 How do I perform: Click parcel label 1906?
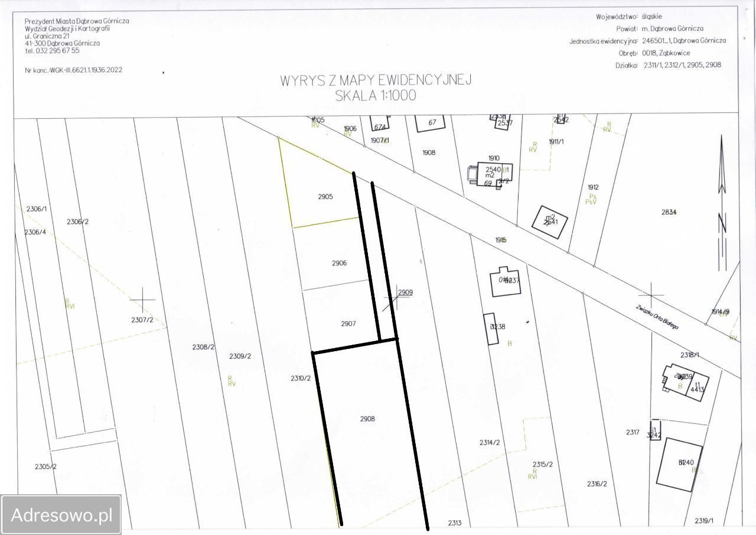pyautogui.click(x=350, y=128)
